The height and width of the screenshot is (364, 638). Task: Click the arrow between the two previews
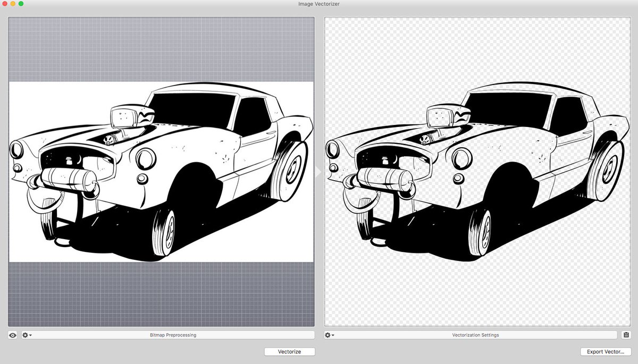[x=318, y=172]
